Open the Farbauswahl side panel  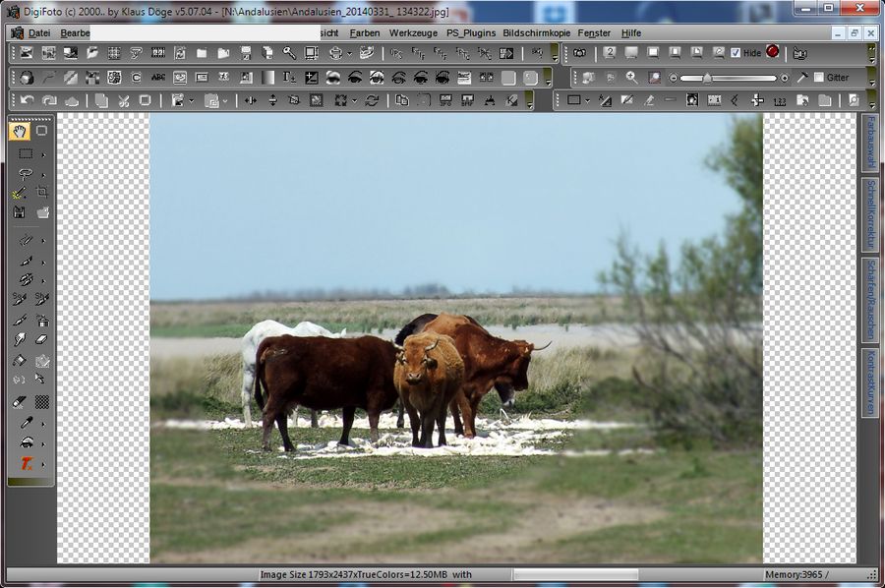coord(869,144)
